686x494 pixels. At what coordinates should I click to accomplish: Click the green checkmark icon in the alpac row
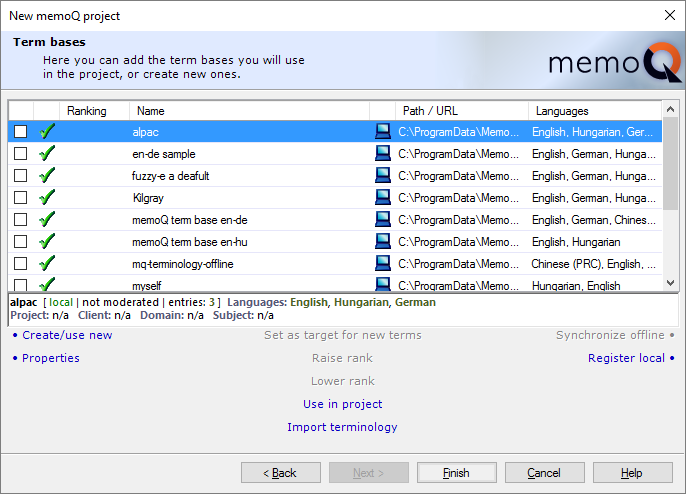[x=47, y=131]
